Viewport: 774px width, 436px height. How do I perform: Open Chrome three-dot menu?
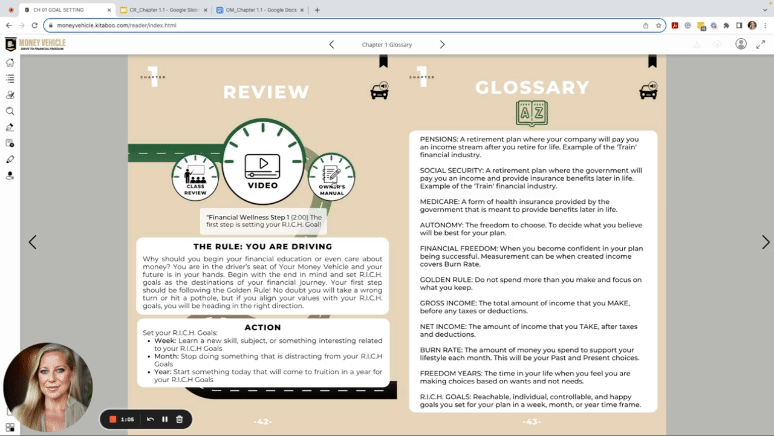765,25
